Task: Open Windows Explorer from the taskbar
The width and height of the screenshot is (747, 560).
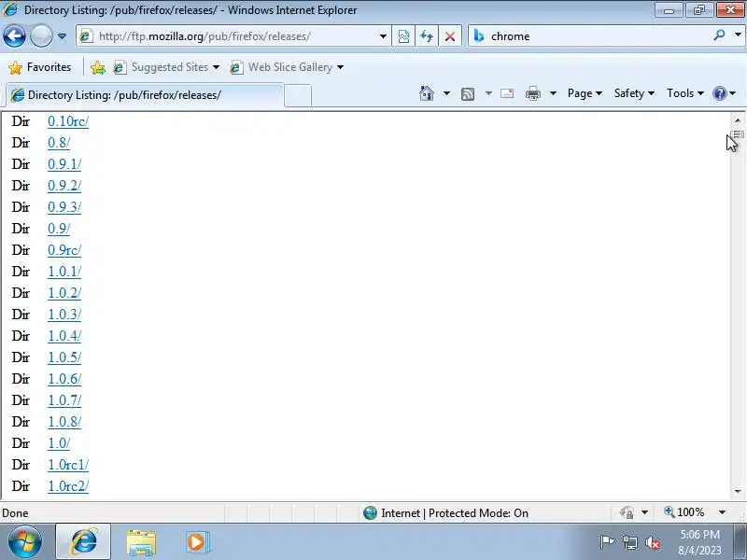Action: tap(141, 543)
